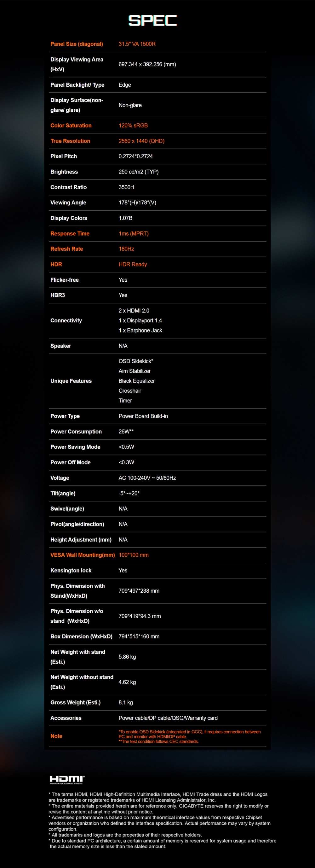Click the orange Note label
315x868 pixels.
coord(56,736)
